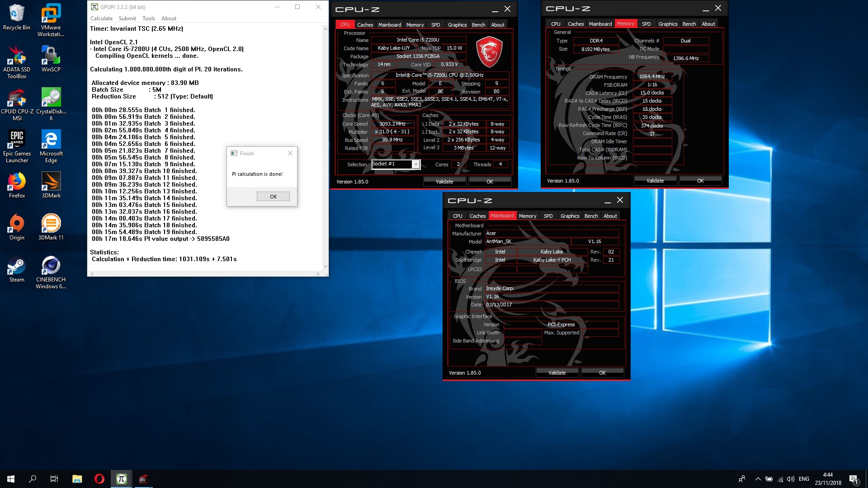The width and height of the screenshot is (868, 488).
Task: Click the battery status tray icon
Action: pyautogui.click(x=769, y=479)
